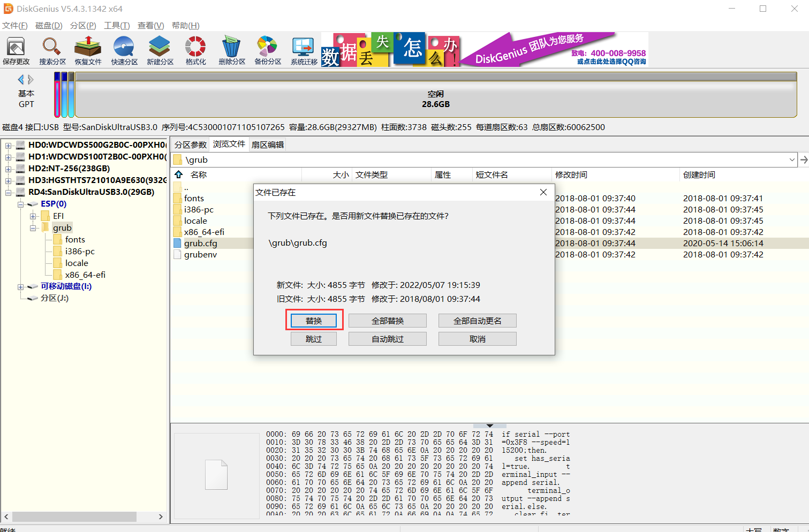Screen dimensions: 809x532
Task: Select the Quick Partition (快速分区) icon
Action: [124, 51]
